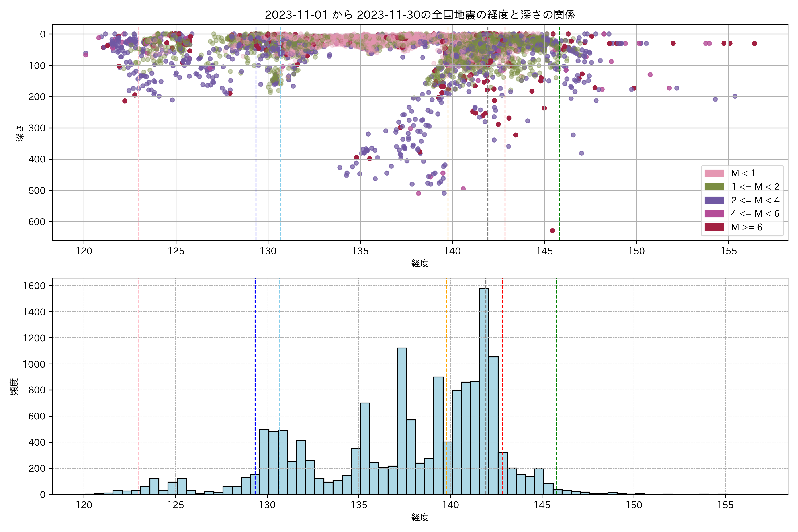Click the leftmost scatter point near longitude 120
The height and width of the screenshot is (532, 798).
pos(86,54)
